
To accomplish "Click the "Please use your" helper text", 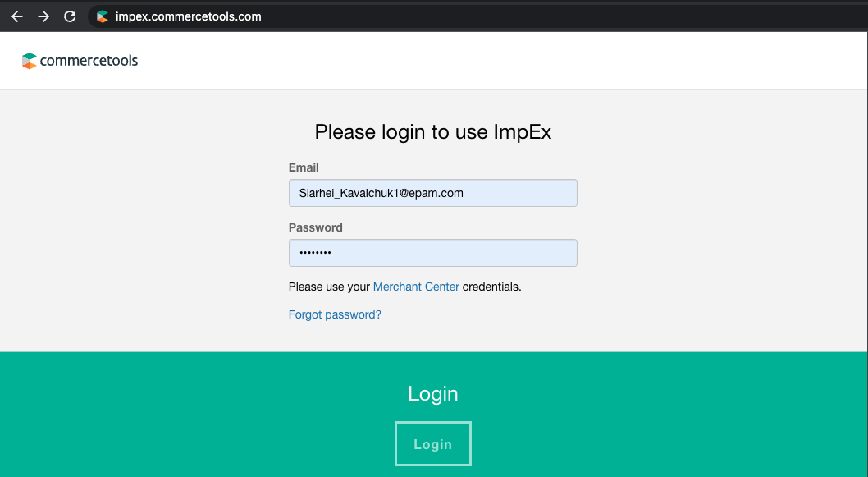I will click(329, 287).
